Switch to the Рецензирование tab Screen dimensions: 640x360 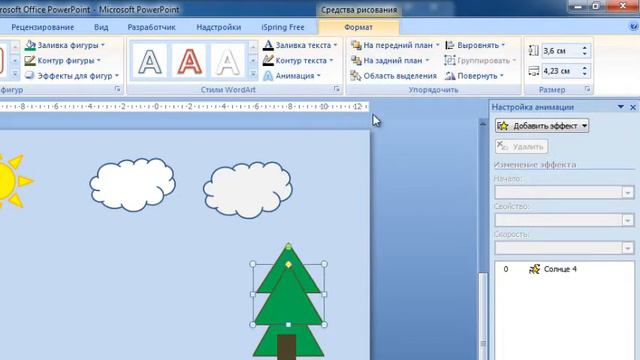43,27
